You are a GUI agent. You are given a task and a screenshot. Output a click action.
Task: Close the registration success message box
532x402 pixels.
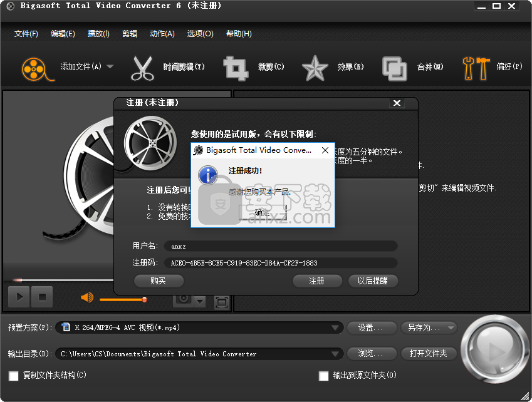click(x=325, y=150)
